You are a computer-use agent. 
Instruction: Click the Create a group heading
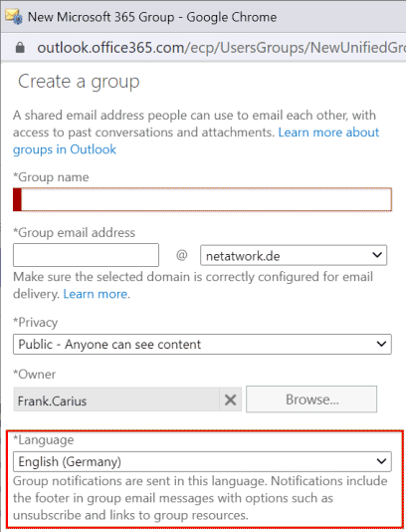79,82
